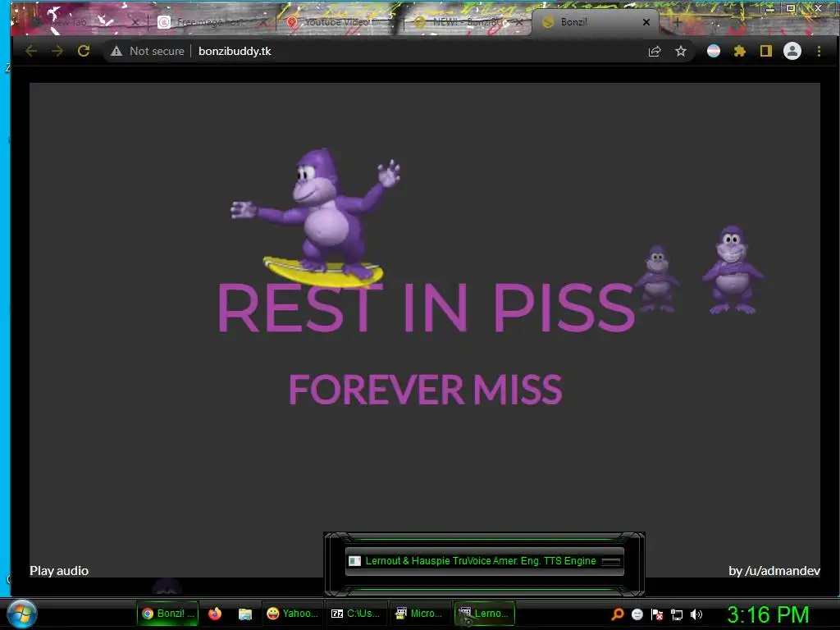This screenshot has height=630, width=840.
Task: Bookmark this page with the star
Action: pos(680,52)
